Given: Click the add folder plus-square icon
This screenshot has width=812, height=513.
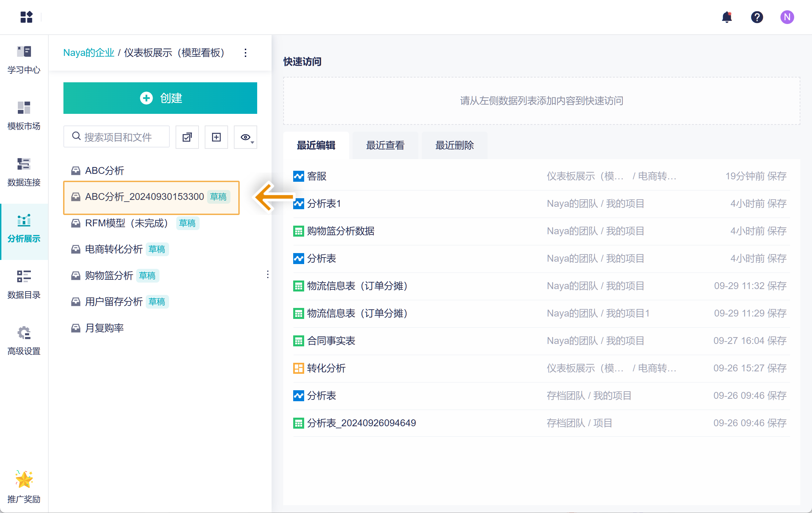Looking at the screenshot, I should click(x=216, y=137).
